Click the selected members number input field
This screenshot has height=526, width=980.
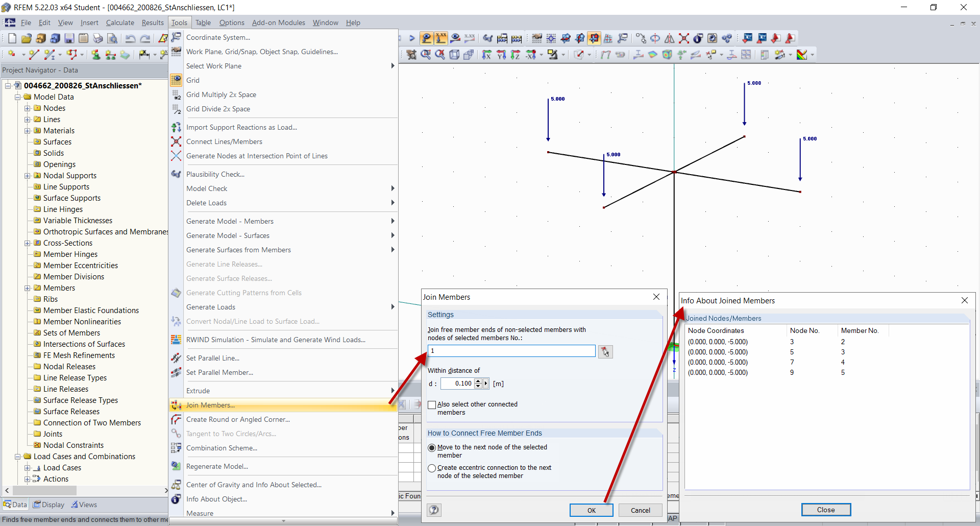pos(511,351)
